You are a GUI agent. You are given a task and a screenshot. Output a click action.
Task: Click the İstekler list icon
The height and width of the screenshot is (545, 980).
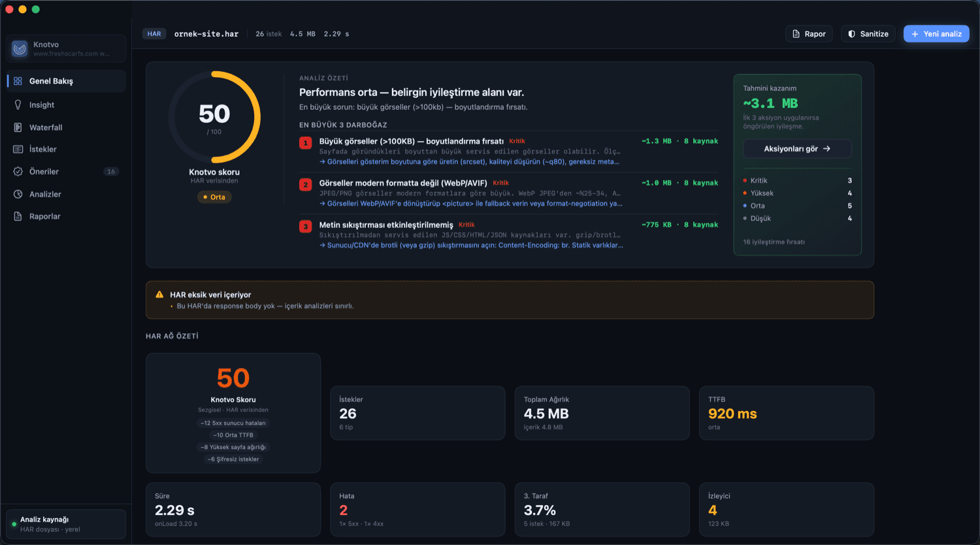(18, 149)
